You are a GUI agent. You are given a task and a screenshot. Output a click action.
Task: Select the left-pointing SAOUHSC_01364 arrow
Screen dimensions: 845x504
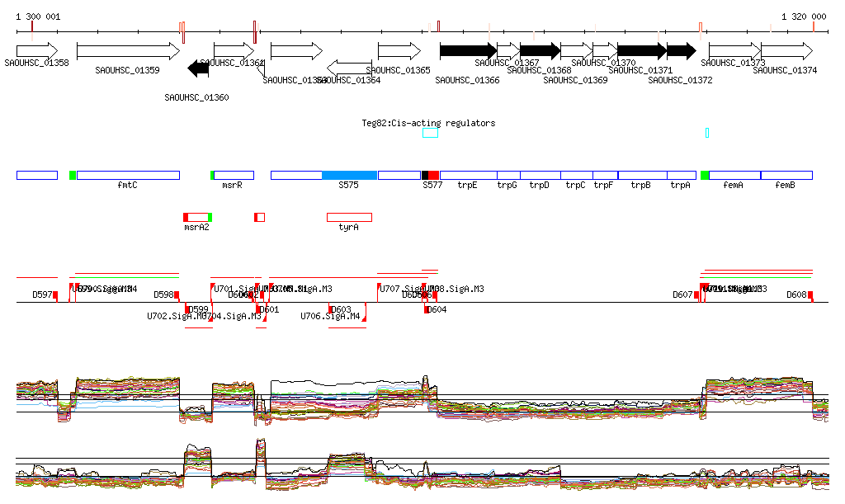[349, 68]
